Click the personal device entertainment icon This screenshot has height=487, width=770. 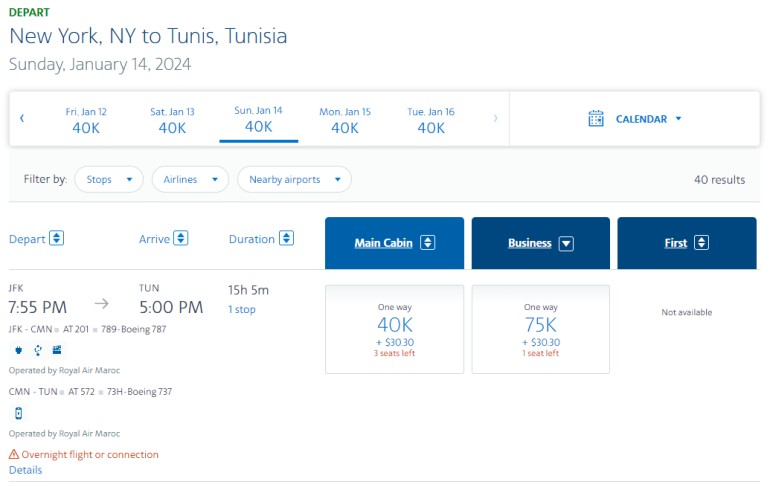pos(18,413)
